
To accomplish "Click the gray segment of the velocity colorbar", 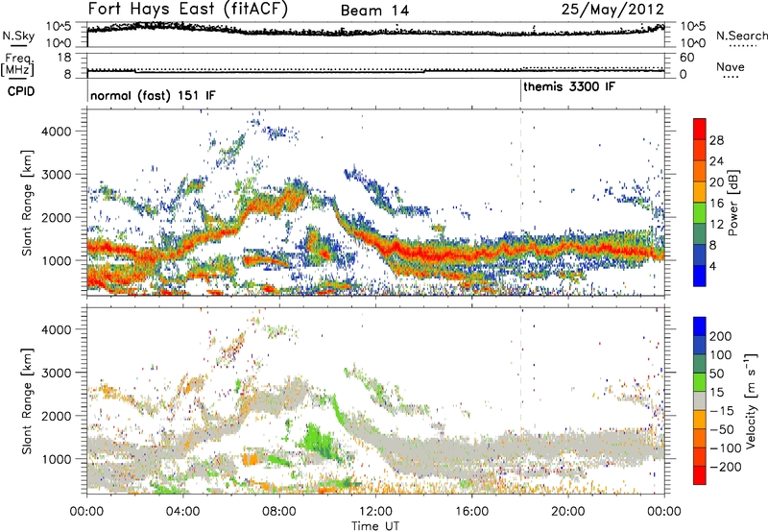I will coord(700,400).
